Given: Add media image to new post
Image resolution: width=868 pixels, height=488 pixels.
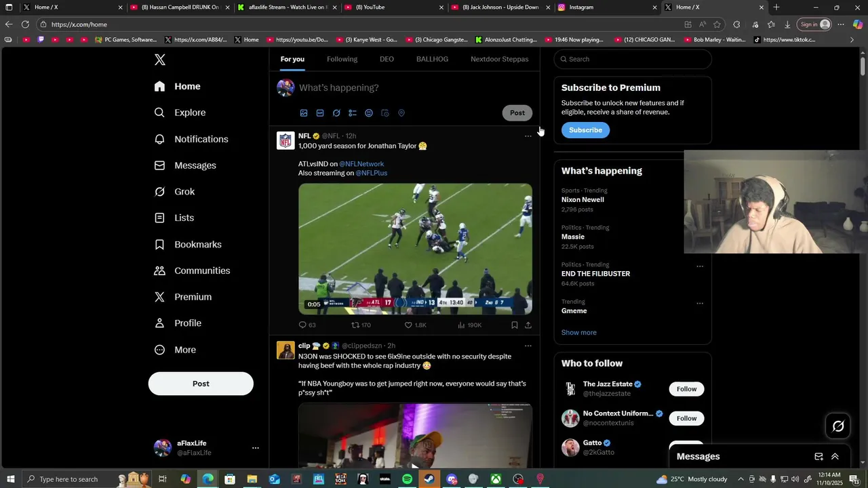Looking at the screenshot, I should (x=304, y=113).
